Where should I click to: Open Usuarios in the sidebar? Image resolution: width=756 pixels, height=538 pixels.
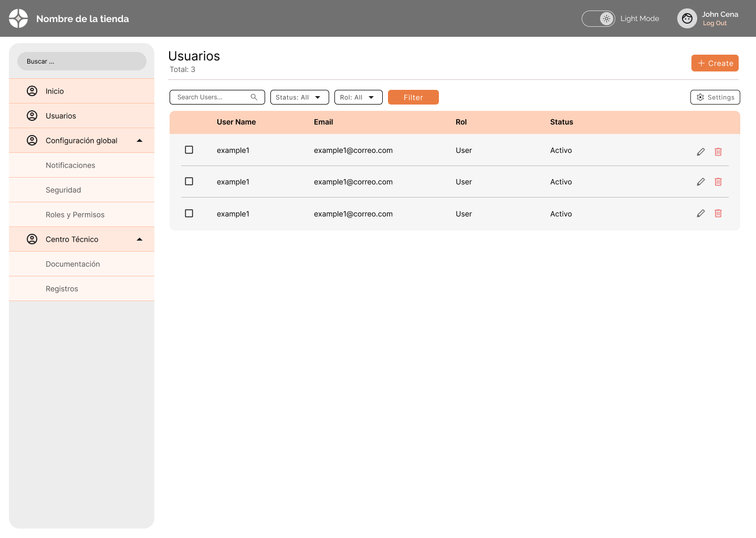(x=61, y=116)
